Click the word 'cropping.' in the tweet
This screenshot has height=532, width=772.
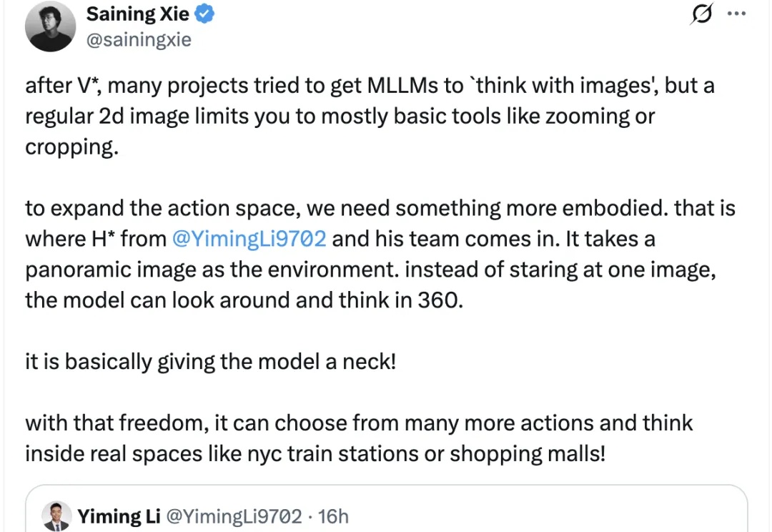[71, 146]
